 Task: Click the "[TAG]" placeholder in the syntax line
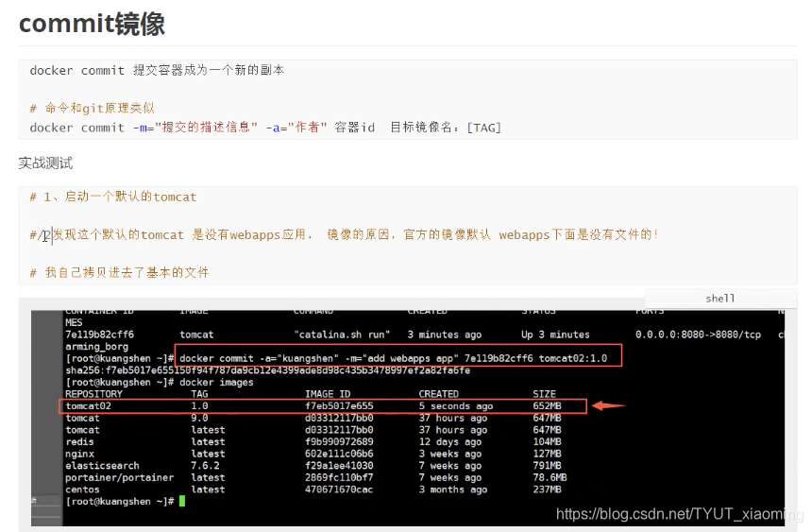(484, 128)
